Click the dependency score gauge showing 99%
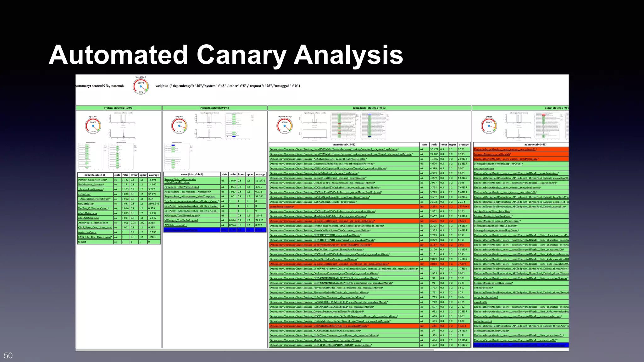The height and width of the screenshot is (362, 644). point(285,126)
